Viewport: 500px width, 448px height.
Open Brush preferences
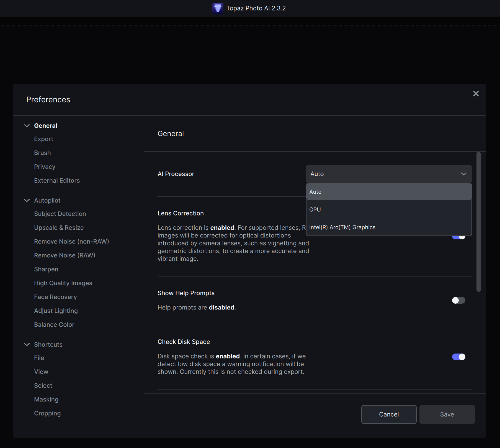pyautogui.click(x=42, y=153)
